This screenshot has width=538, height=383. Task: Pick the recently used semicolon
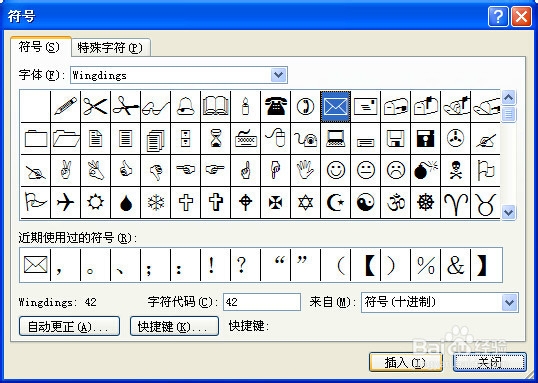click(155, 265)
